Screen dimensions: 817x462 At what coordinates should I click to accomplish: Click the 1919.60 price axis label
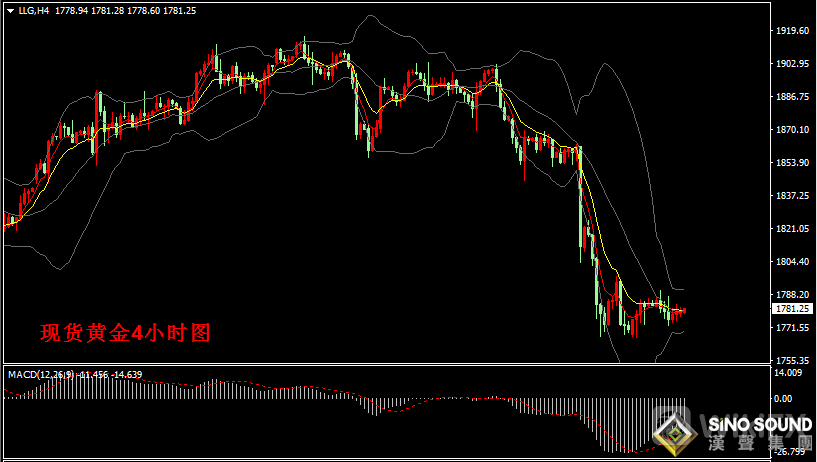tap(792, 31)
